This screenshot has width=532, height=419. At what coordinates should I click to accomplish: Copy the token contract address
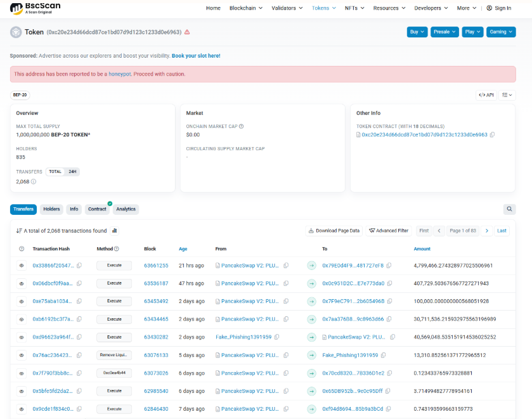point(493,134)
